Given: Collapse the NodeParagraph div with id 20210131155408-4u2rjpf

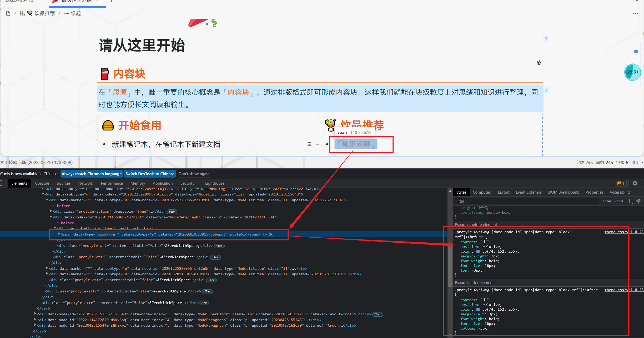Looking at the screenshot, I should pos(51,217).
